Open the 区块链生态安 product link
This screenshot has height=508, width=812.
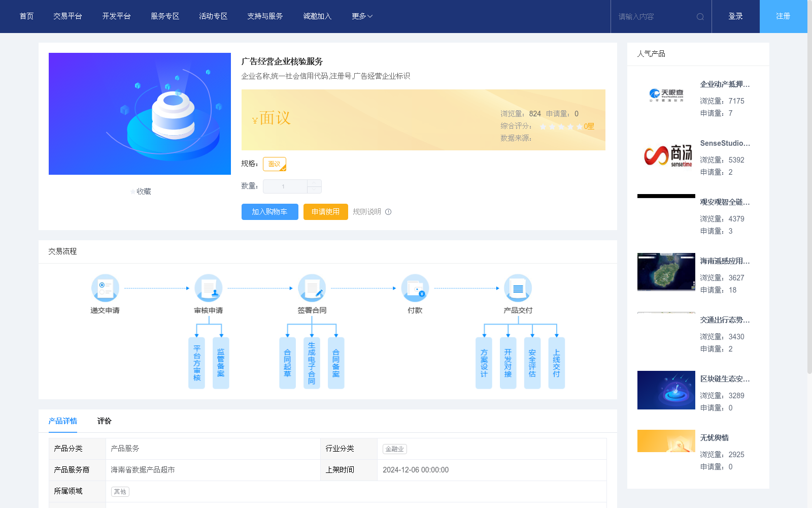tap(725, 379)
